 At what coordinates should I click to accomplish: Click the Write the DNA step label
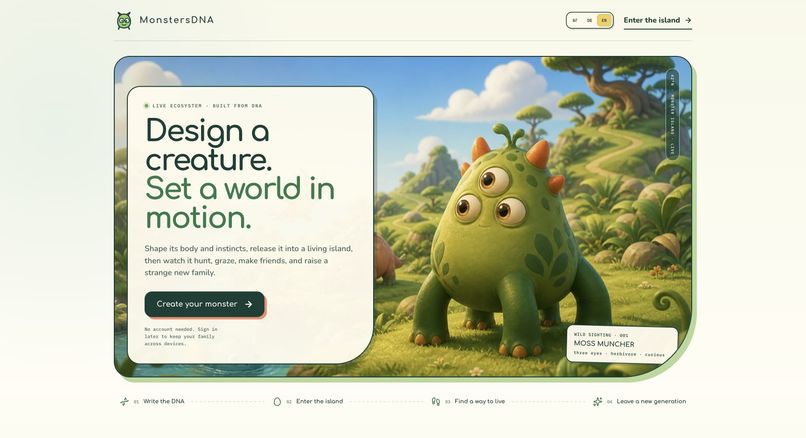click(x=163, y=402)
